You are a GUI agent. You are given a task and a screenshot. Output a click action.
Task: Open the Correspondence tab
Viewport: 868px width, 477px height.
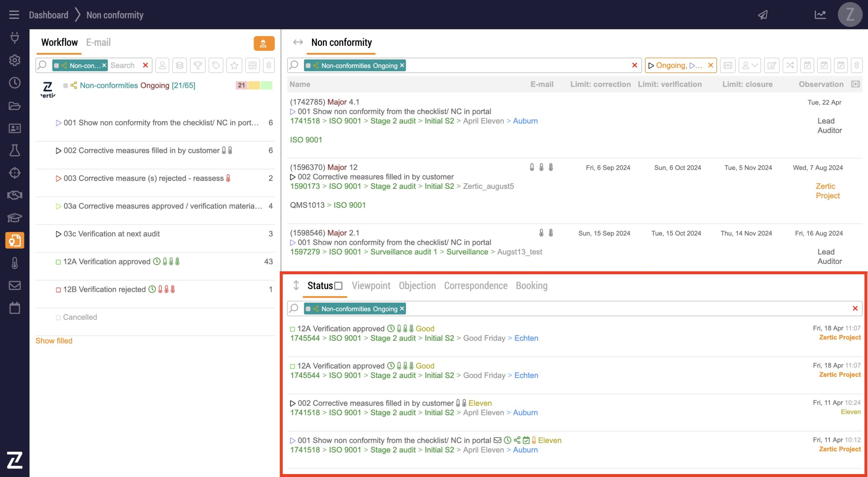pos(475,286)
